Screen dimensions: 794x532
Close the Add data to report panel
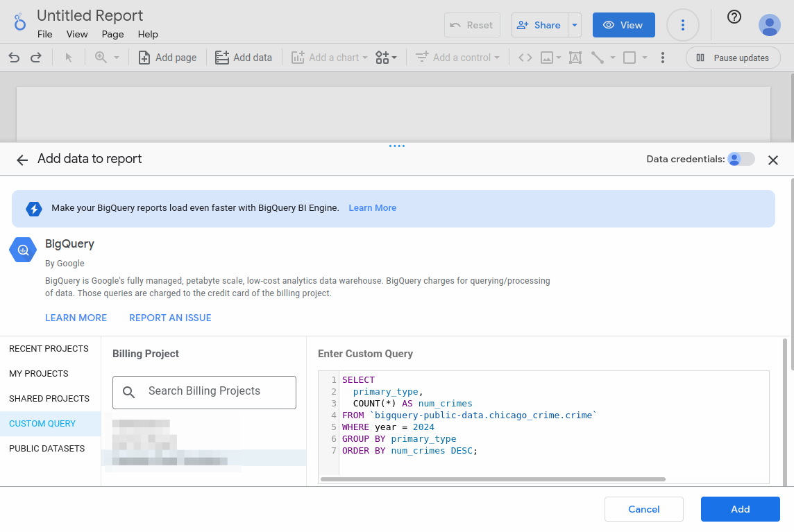click(772, 160)
